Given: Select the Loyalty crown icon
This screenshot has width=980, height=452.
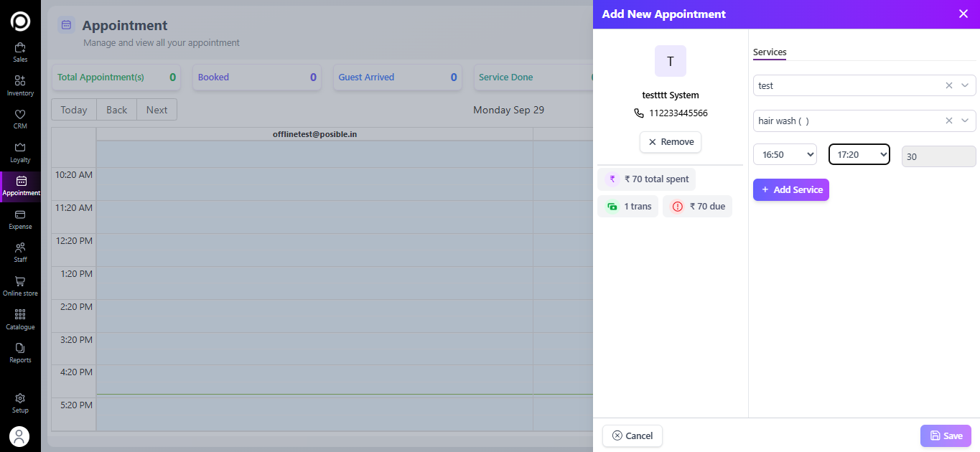Looking at the screenshot, I should coord(20,148).
